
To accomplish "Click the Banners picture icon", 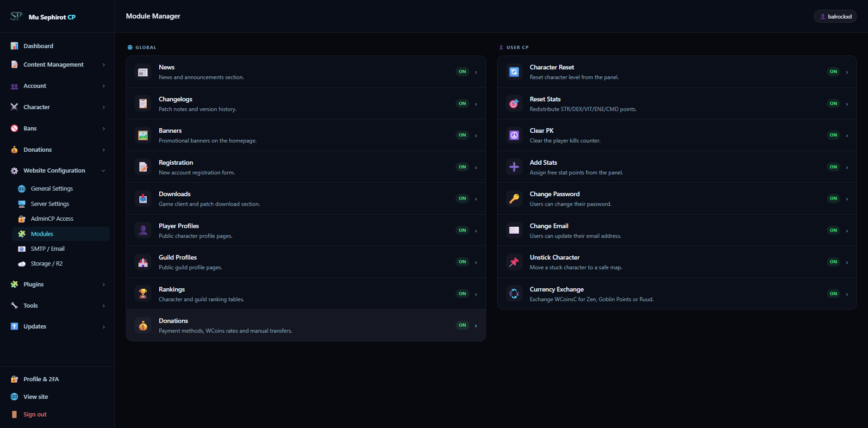I will click(x=143, y=136).
